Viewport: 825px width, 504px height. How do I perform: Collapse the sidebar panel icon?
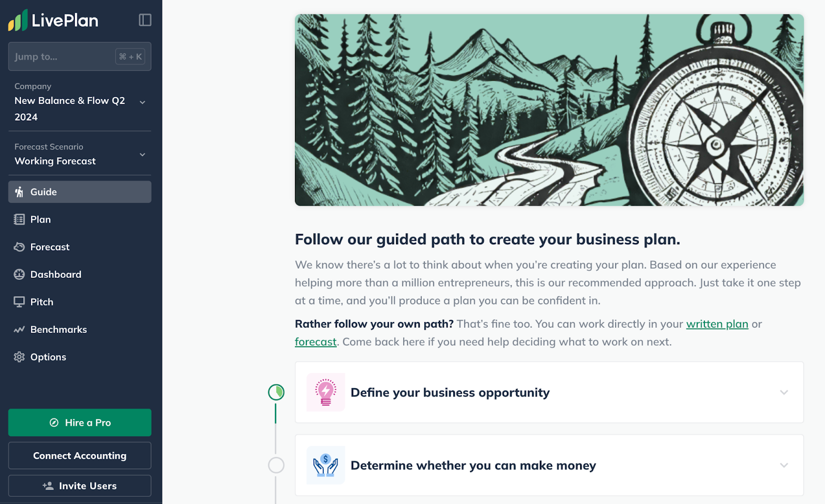click(145, 20)
